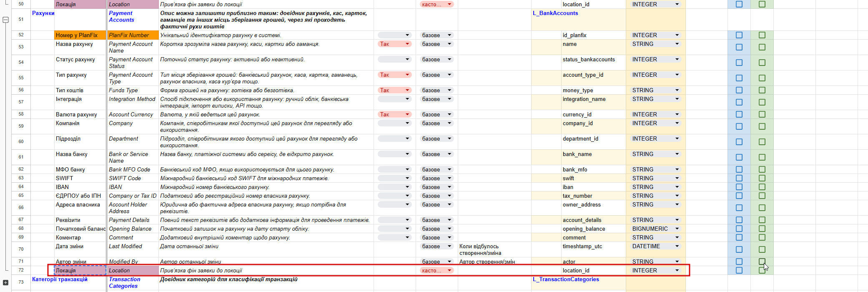Select the 'owner_address' cell
868x292 pixels.
point(594,208)
